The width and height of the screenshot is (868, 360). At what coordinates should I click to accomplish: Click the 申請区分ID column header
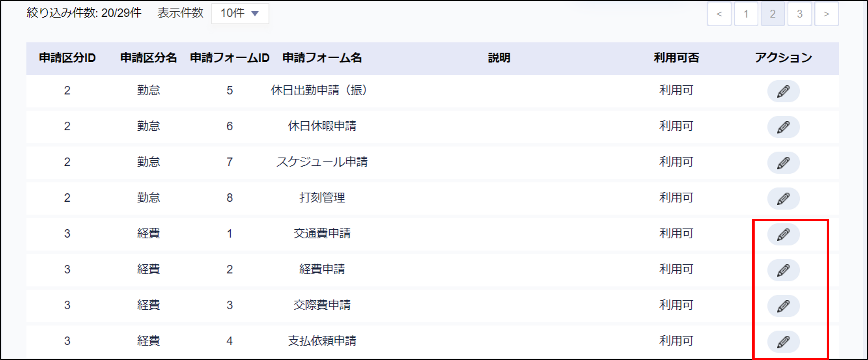[x=67, y=58]
